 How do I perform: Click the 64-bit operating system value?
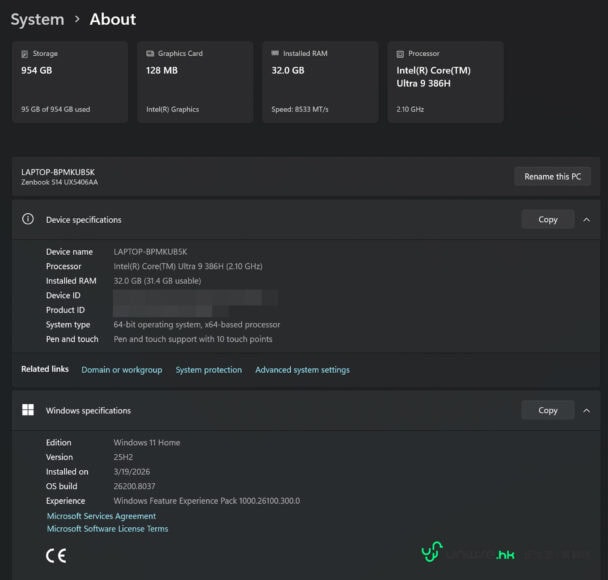197,325
